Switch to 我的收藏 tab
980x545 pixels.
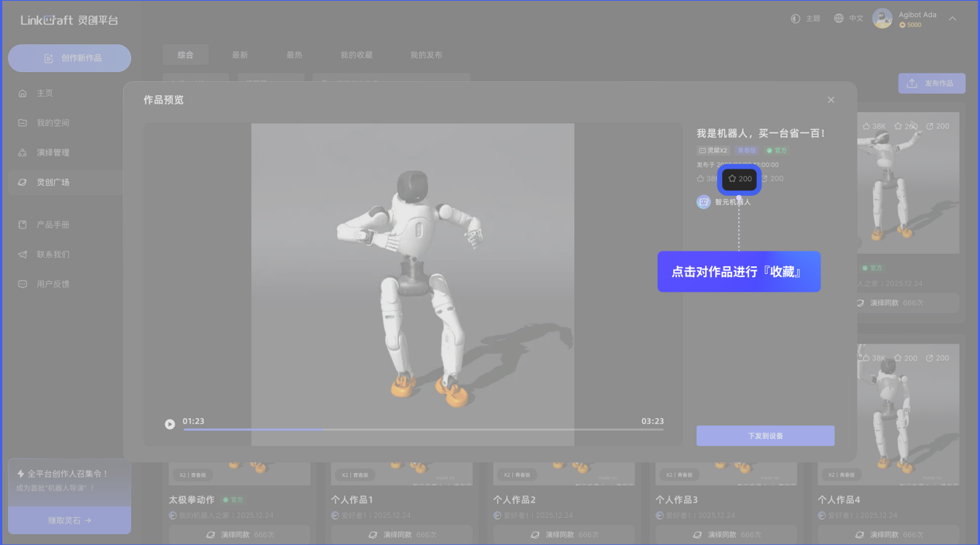[356, 55]
